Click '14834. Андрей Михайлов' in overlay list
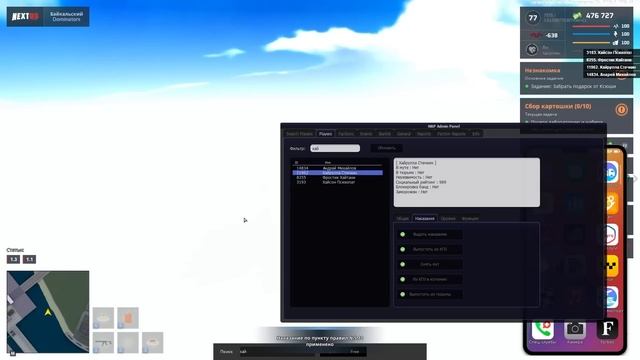This screenshot has width=640, height=360. (x=611, y=75)
